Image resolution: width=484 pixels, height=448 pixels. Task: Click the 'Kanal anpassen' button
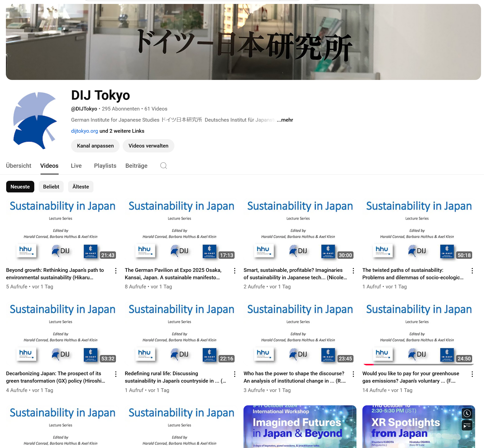[x=95, y=146]
